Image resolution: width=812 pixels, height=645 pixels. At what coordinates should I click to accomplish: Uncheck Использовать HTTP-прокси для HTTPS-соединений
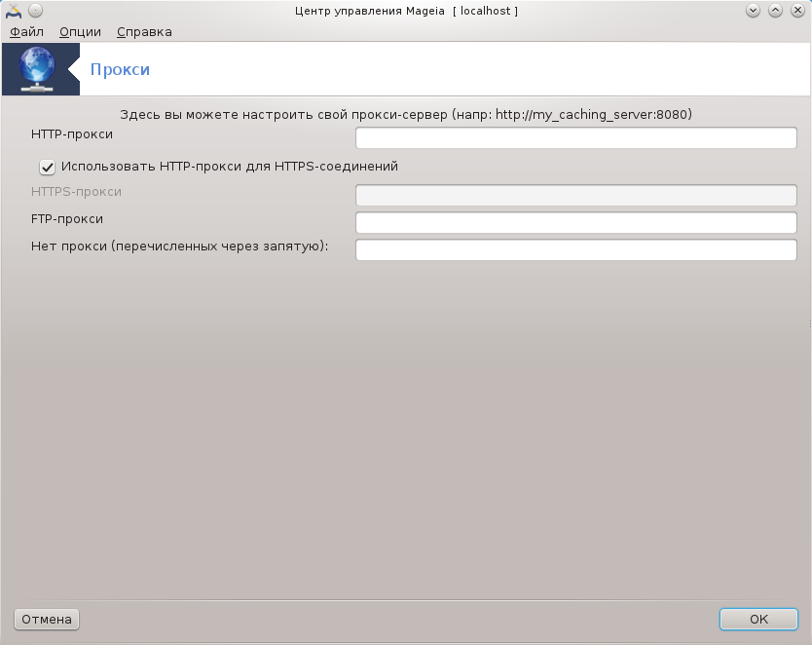pos(47,167)
